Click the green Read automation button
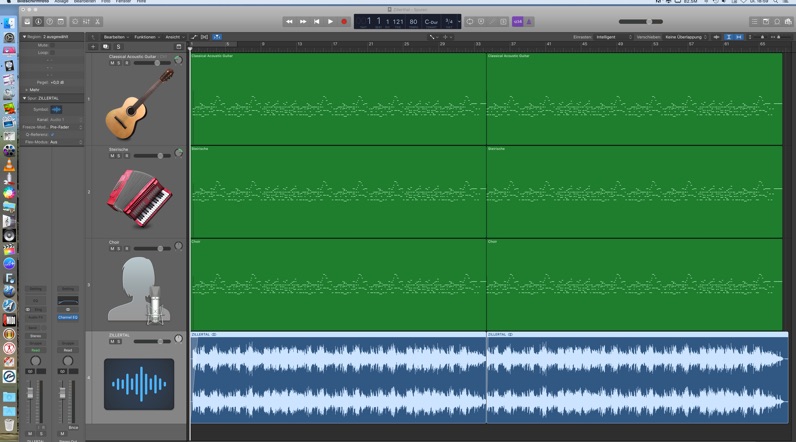Image resolution: width=796 pixels, height=442 pixels. (x=36, y=350)
